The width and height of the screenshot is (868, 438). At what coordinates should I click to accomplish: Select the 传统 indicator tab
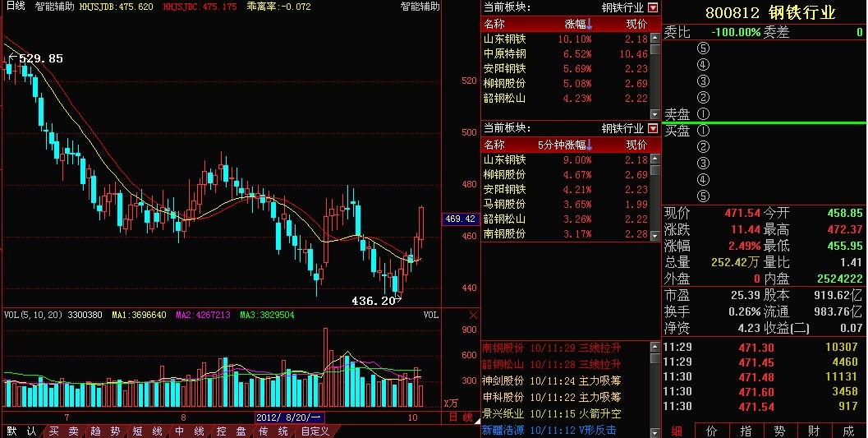tap(273, 431)
